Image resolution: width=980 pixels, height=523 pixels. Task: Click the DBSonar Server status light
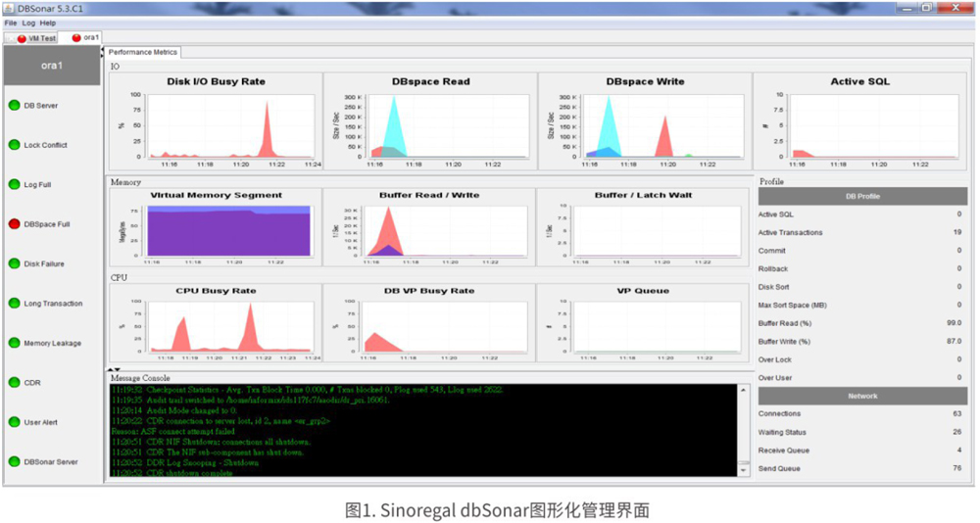point(15,461)
